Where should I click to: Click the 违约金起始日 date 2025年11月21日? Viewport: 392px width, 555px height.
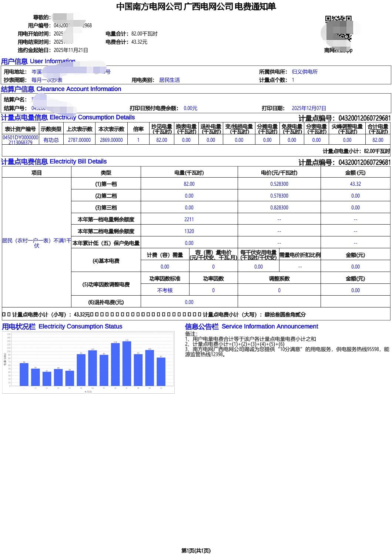click(x=71, y=50)
